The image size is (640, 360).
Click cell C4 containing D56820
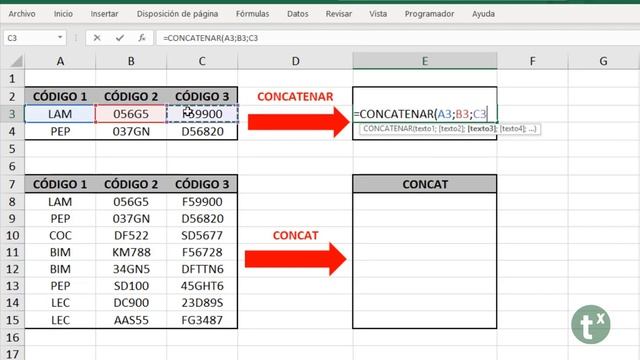(x=202, y=131)
